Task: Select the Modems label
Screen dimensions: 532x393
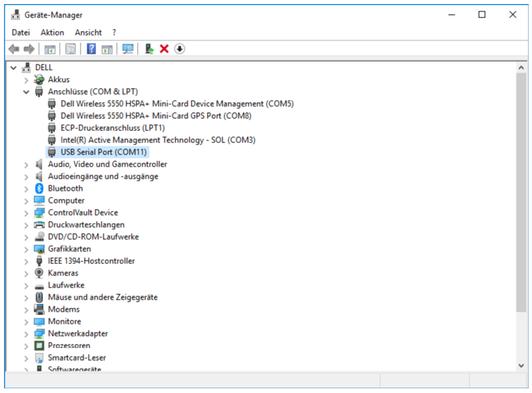Action: tap(64, 309)
